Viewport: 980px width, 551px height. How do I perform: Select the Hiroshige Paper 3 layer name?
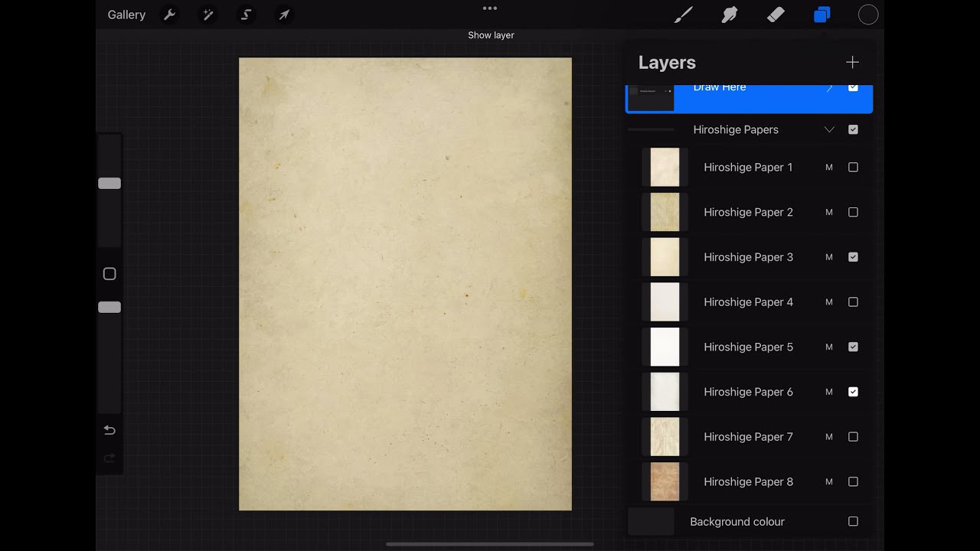749,257
